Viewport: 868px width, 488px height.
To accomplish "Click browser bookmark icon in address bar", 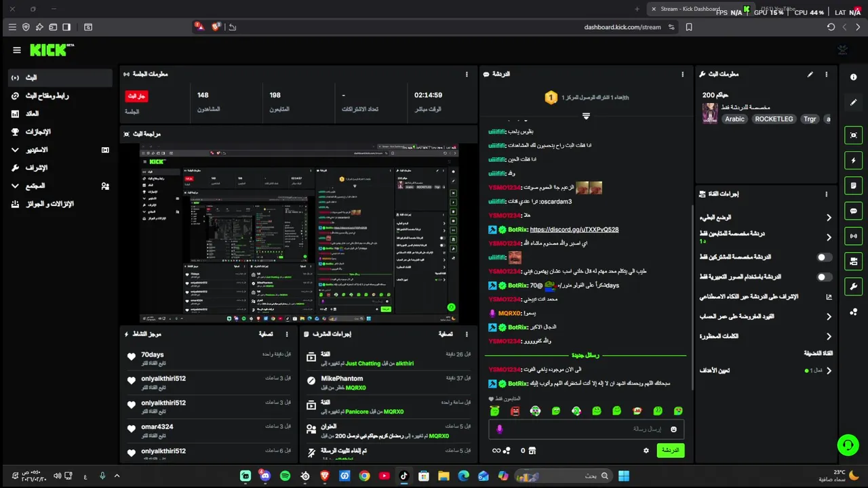I will (689, 27).
